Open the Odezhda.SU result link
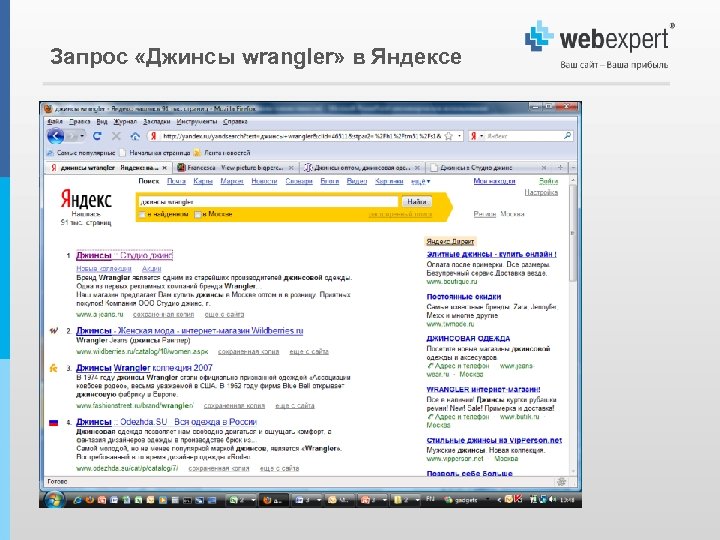 tap(166, 422)
